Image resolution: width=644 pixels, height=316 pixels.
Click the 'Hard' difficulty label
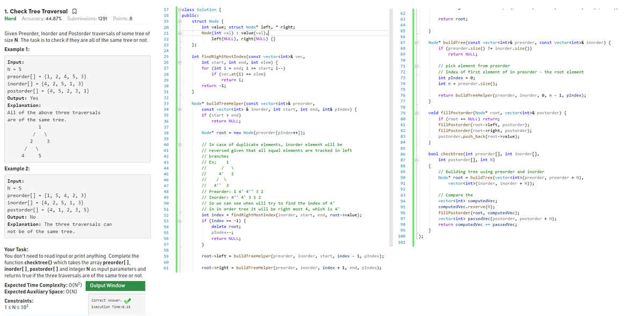10,19
